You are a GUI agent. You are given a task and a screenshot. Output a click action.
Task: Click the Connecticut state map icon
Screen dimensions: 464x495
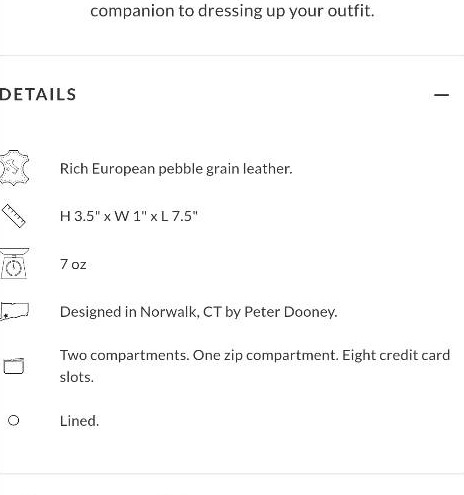pyautogui.click(x=14, y=311)
